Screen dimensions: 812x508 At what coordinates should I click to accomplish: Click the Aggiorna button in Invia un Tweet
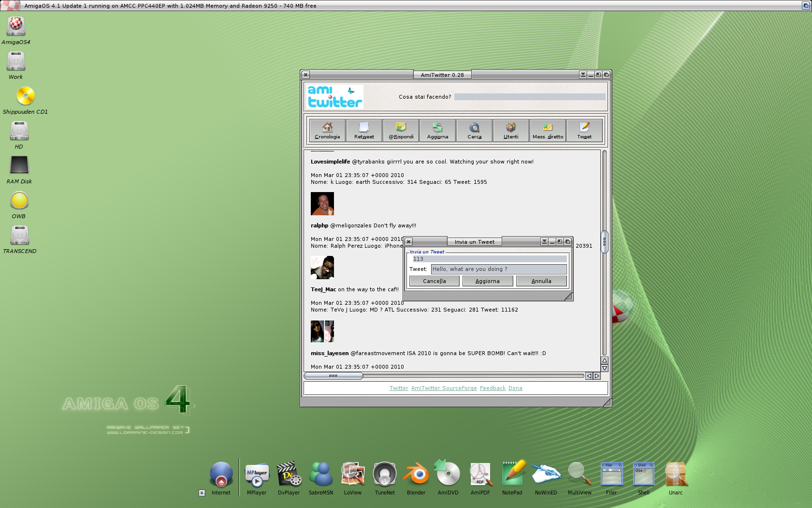(488, 281)
